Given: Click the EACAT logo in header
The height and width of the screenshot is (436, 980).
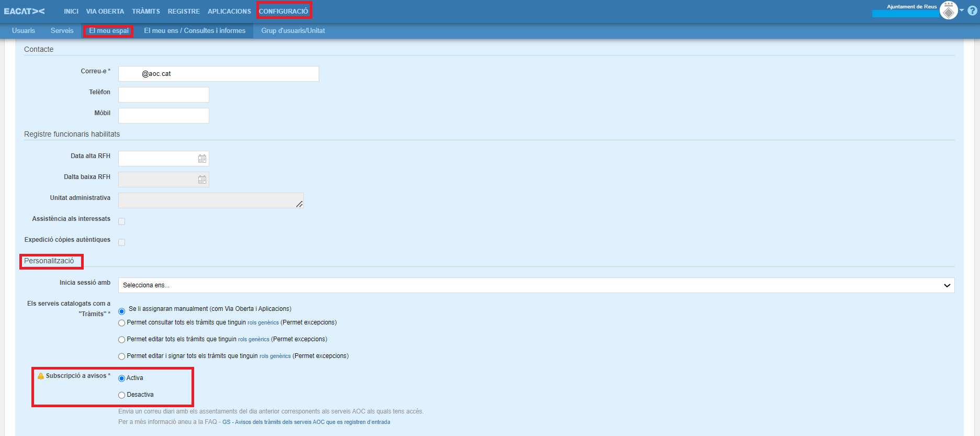Looking at the screenshot, I should coord(24,11).
